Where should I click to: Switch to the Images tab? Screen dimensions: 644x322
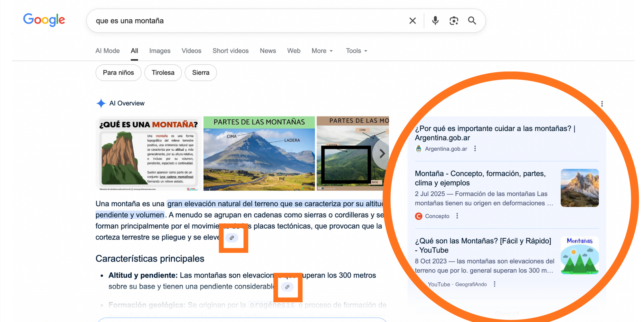click(160, 51)
